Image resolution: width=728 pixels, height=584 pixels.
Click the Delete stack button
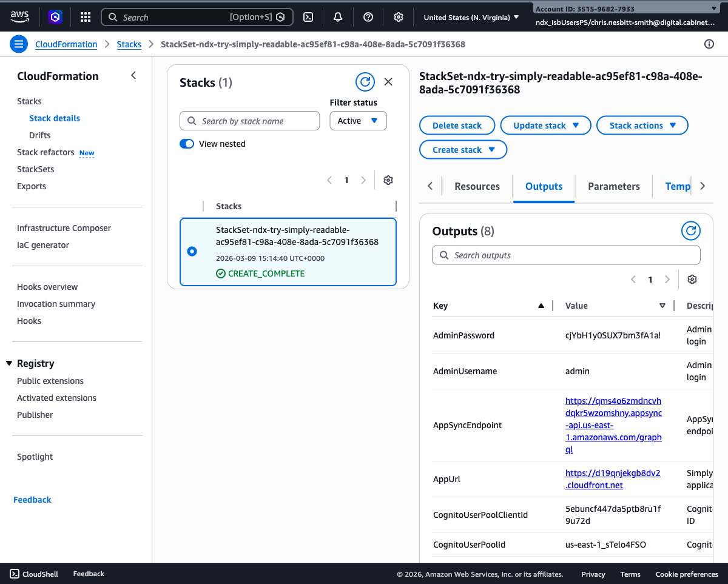pos(457,125)
